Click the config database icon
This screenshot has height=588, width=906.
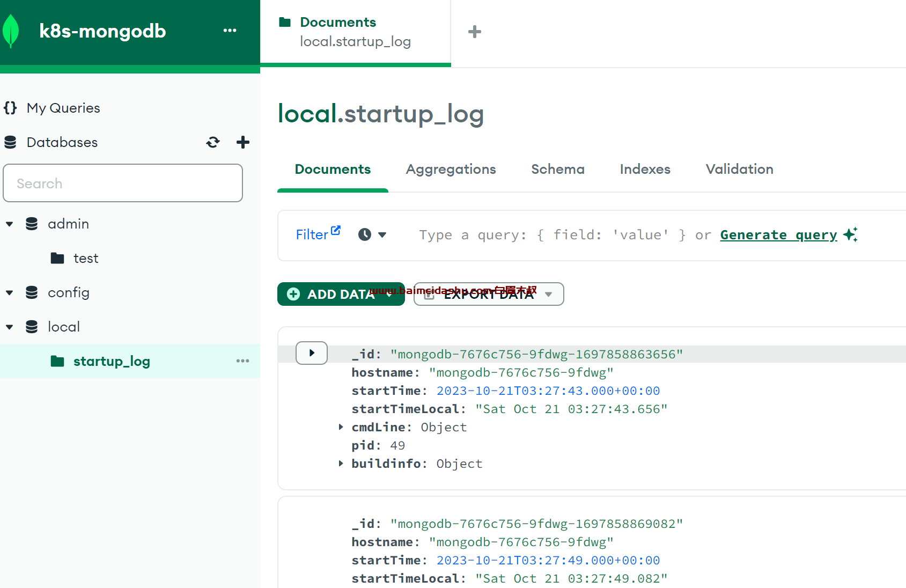32,292
